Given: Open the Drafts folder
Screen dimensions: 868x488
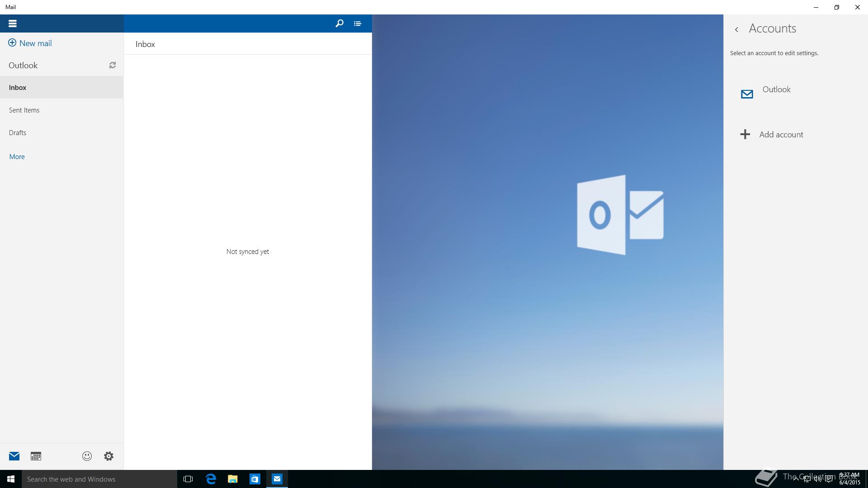Looking at the screenshot, I should point(18,133).
